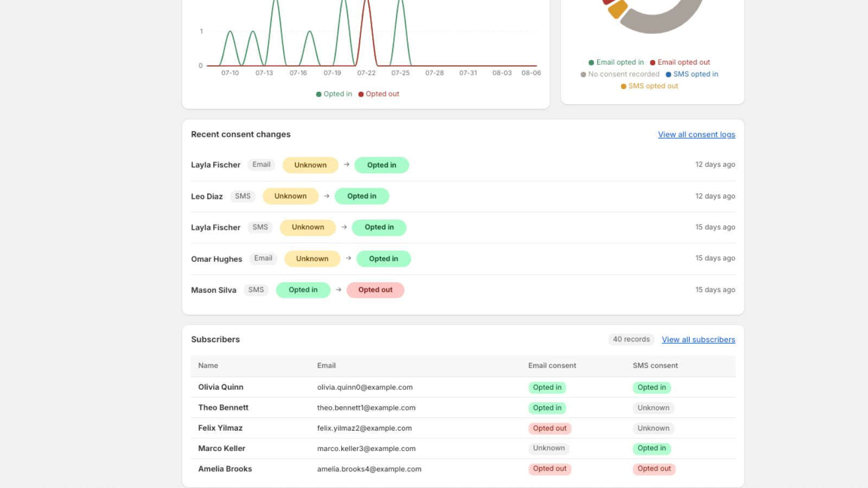Sort subscribers by Name column header
868x488 pixels.
click(x=208, y=365)
